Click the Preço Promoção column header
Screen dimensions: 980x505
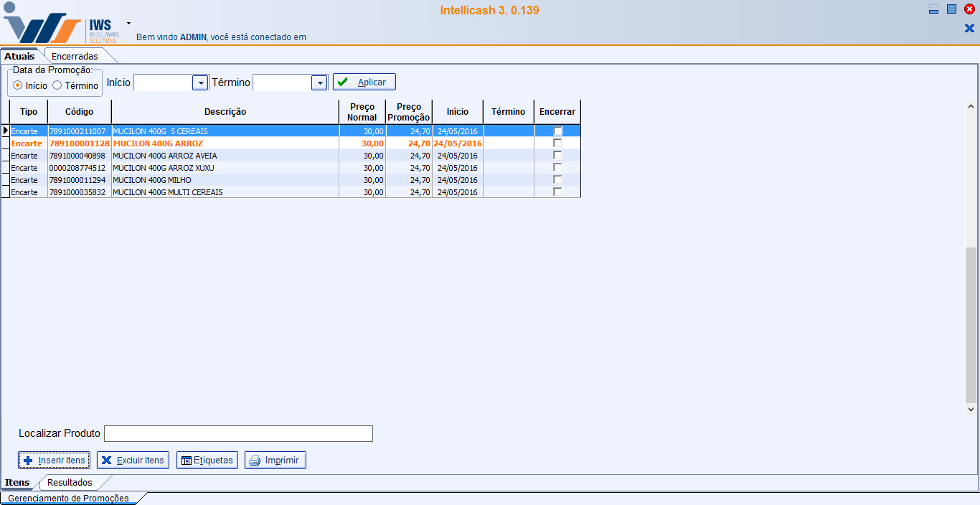(x=409, y=112)
